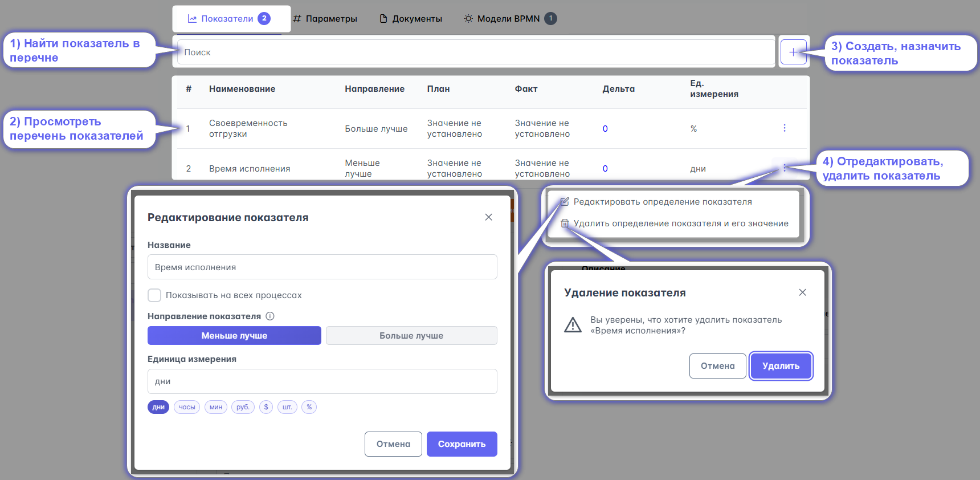Select the Меньше лучше direction option
980x480 pixels.
[234, 336]
